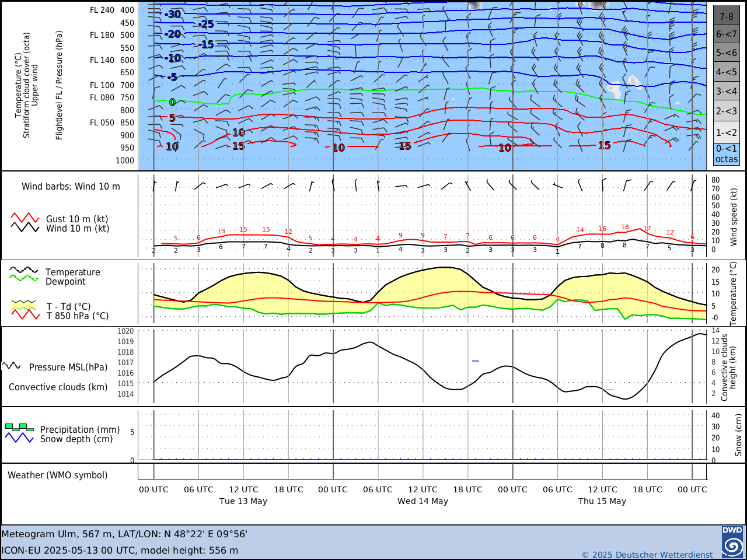Click the T - Td yellow legend icon
The image size is (747, 560).
[x=24, y=304]
